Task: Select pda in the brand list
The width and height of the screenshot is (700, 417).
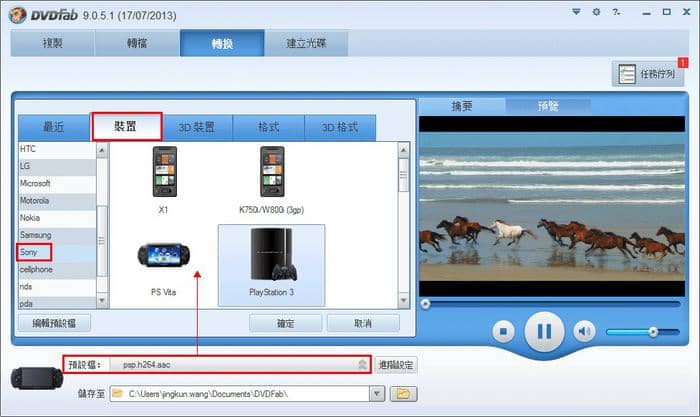Action: pyautogui.click(x=57, y=303)
